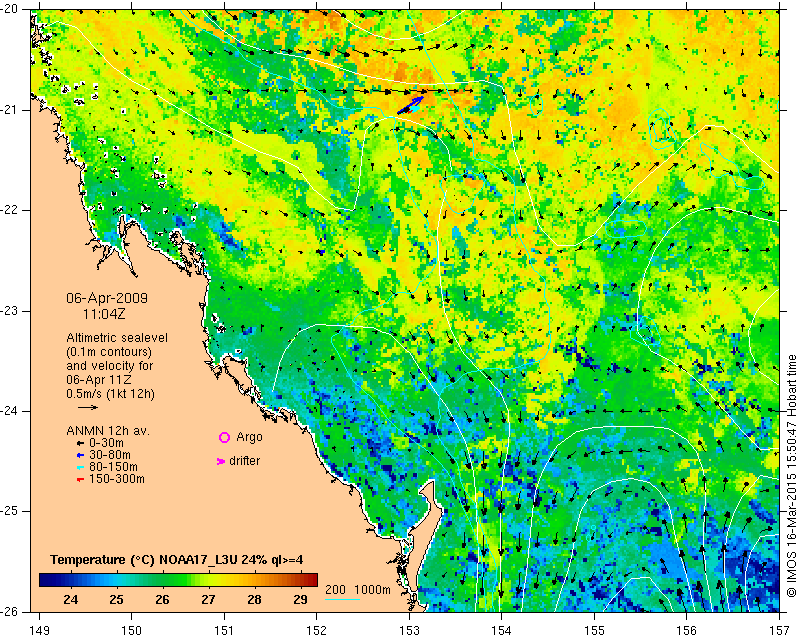Select the magenta Argo circle symbol
The image size is (800, 640).
(x=224, y=437)
